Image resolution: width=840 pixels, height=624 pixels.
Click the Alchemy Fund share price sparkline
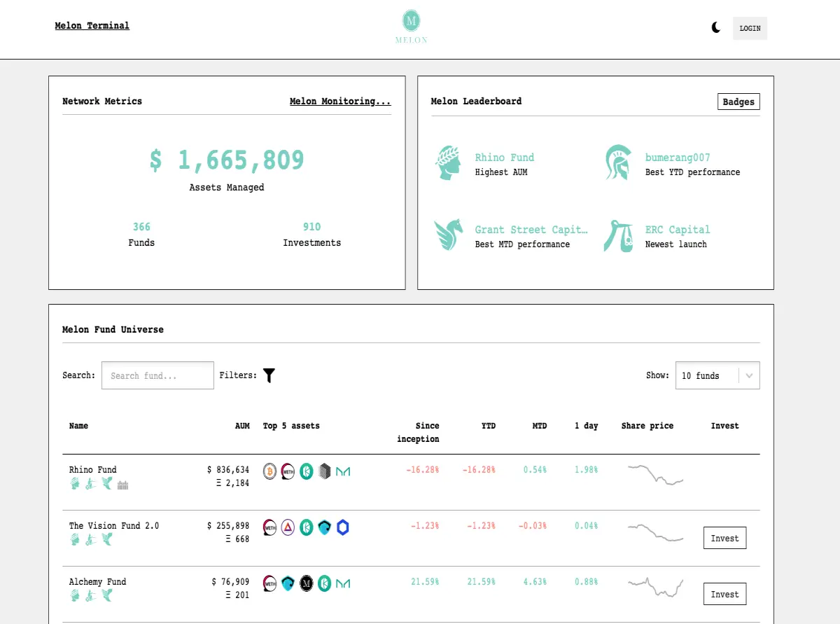click(x=655, y=587)
